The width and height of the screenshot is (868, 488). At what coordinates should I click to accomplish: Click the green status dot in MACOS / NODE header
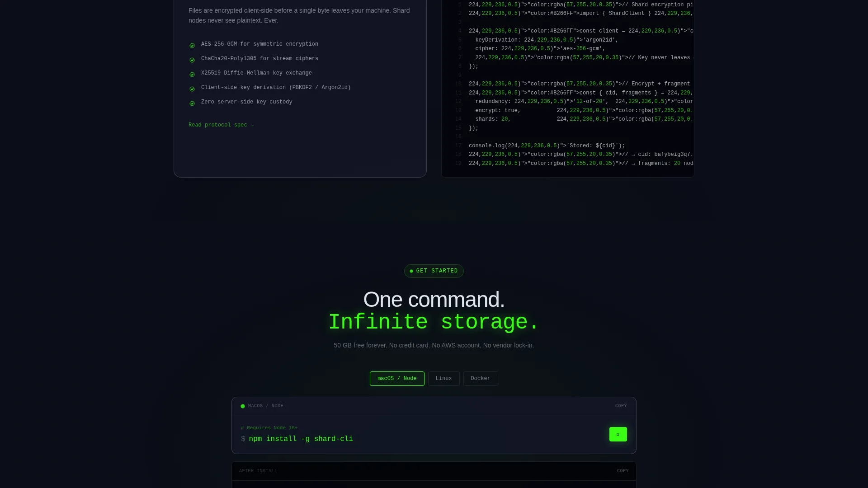point(243,406)
